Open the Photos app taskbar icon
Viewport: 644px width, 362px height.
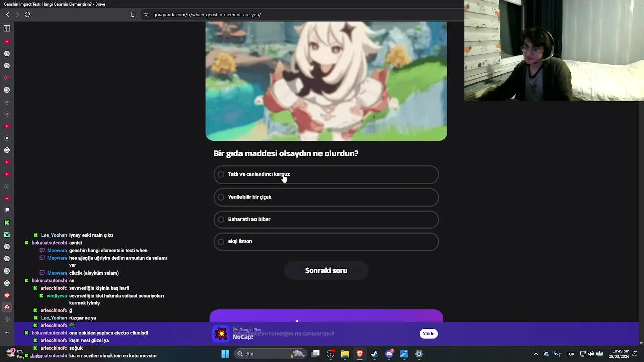click(404, 354)
